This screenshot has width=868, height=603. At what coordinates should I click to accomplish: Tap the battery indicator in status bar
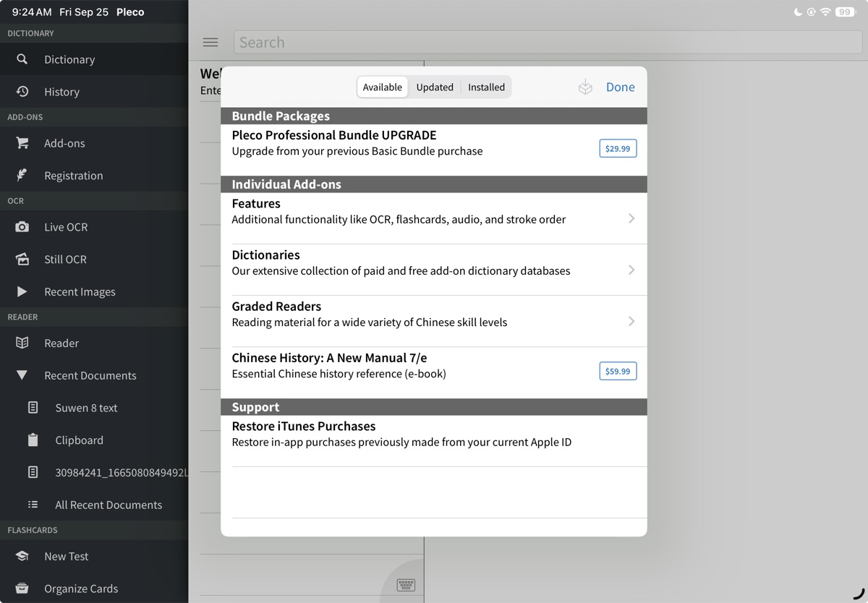[846, 12]
